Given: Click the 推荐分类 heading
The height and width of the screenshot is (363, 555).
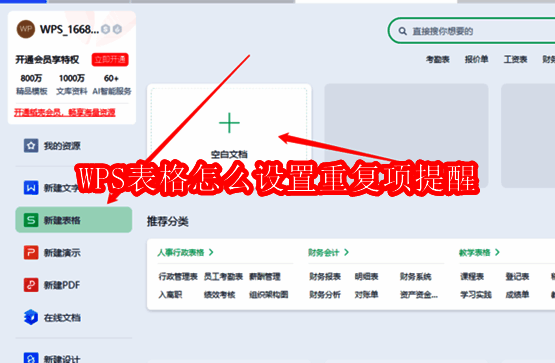Looking at the screenshot, I should (x=168, y=222).
